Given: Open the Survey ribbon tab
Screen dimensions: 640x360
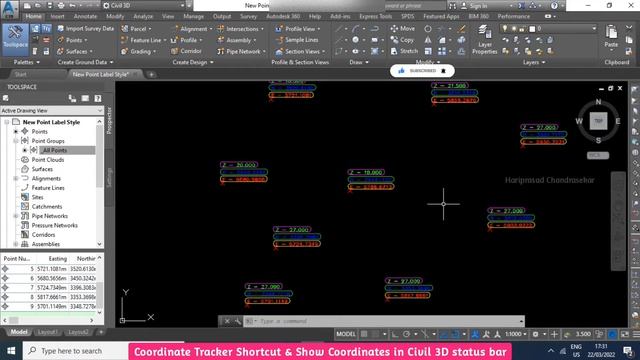Looking at the screenshot, I should tap(248, 16).
